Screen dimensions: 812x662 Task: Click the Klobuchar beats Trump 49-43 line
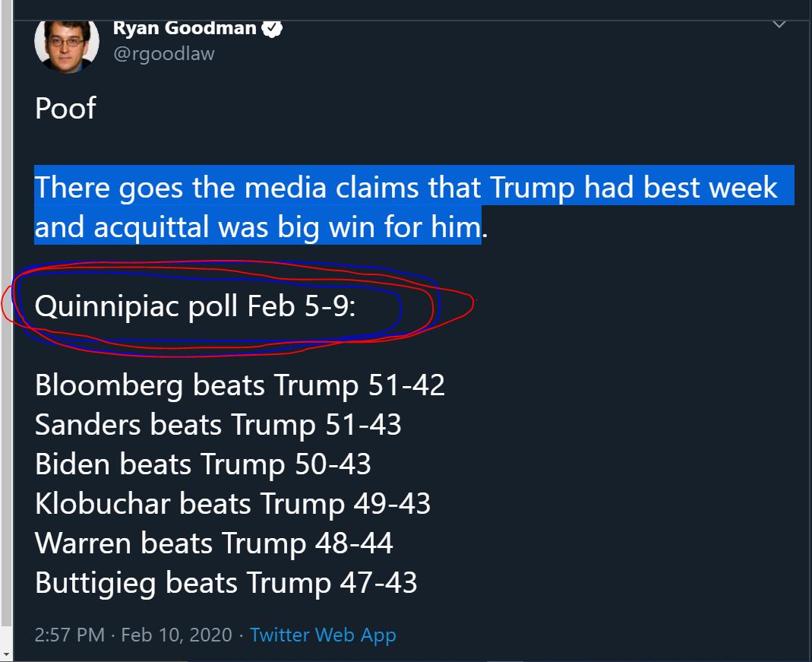232,504
